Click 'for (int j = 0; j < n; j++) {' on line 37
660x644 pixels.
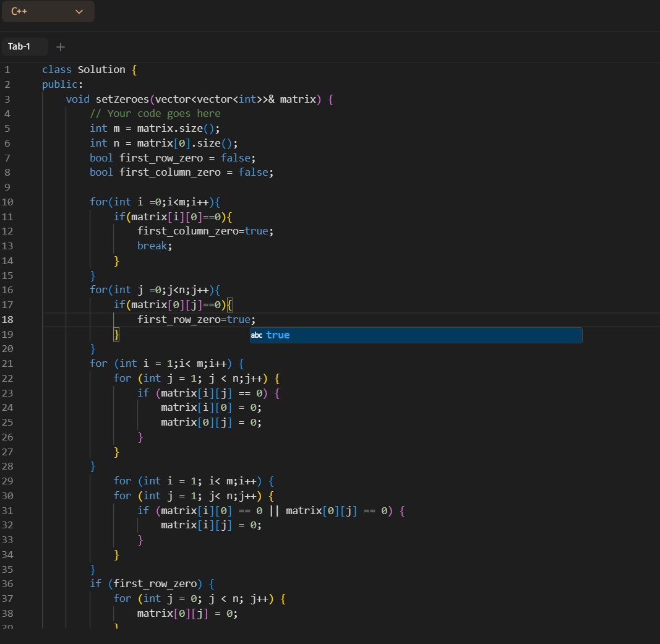coord(200,599)
